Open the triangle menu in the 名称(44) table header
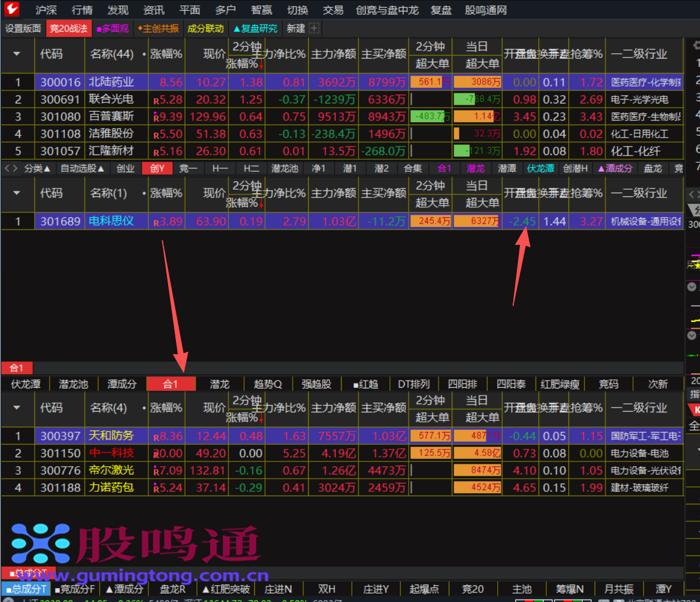 (x=17, y=54)
